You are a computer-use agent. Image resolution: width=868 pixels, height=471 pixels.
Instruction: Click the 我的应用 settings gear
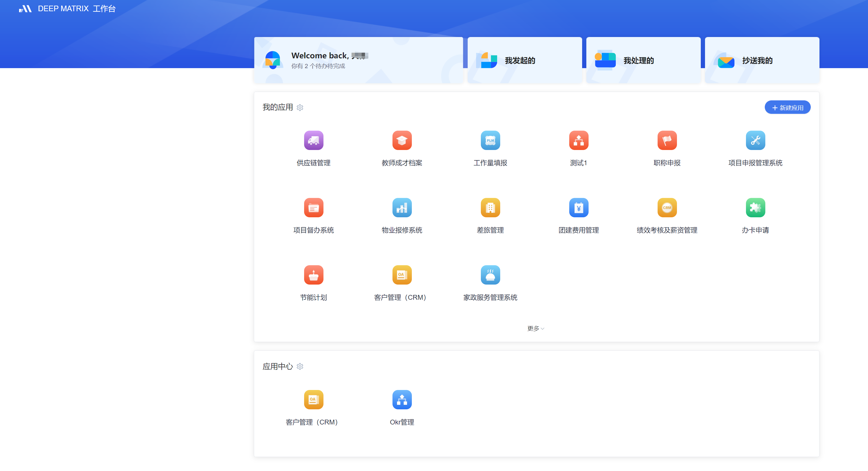pos(300,107)
